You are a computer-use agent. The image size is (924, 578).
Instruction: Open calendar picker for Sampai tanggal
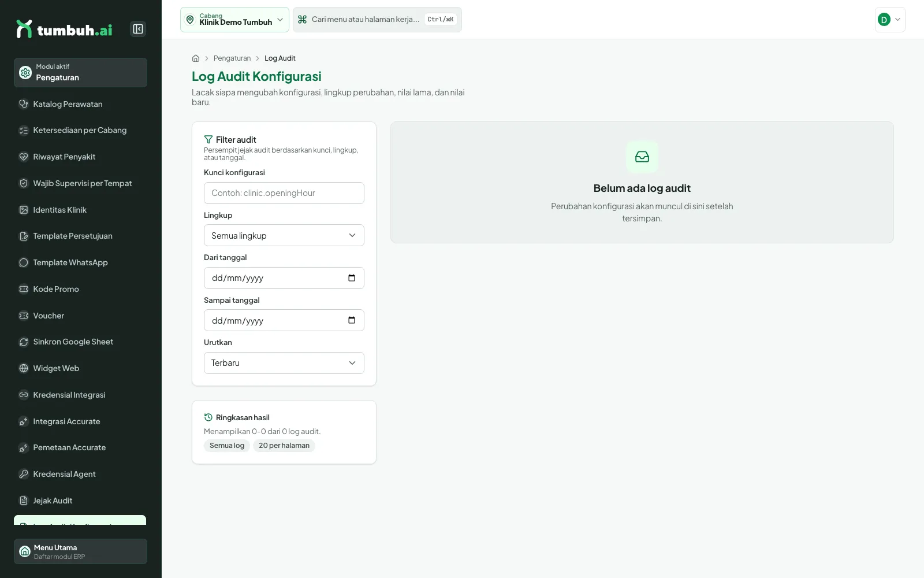pos(352,320)
